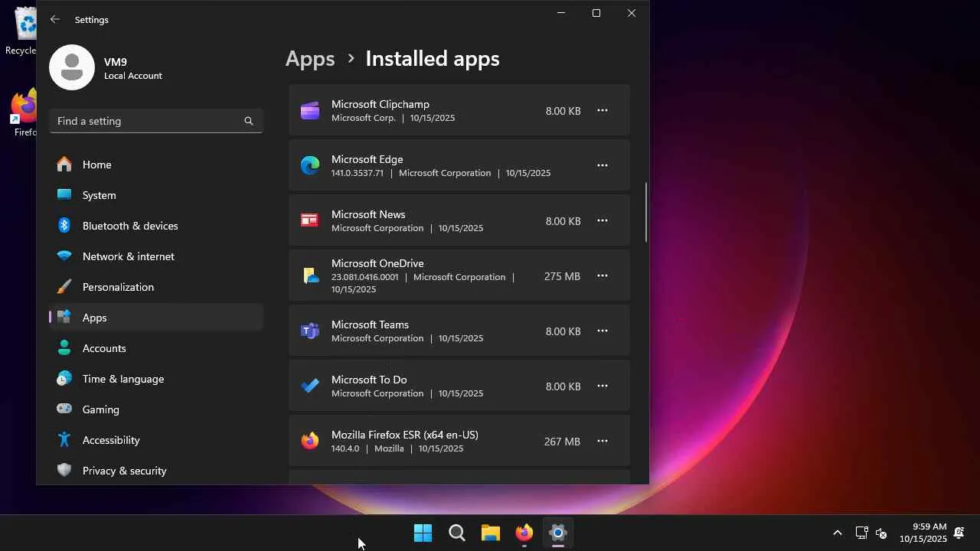Open more options for Microsoft Teams
Screen dimensions: 980x551
tap(603, 331)
